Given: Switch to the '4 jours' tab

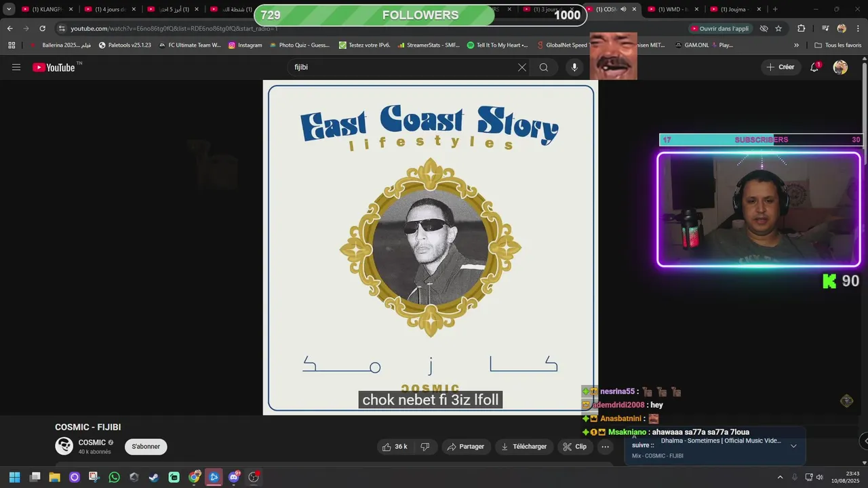Looking at the screenshot, I should tap(110, 9).
